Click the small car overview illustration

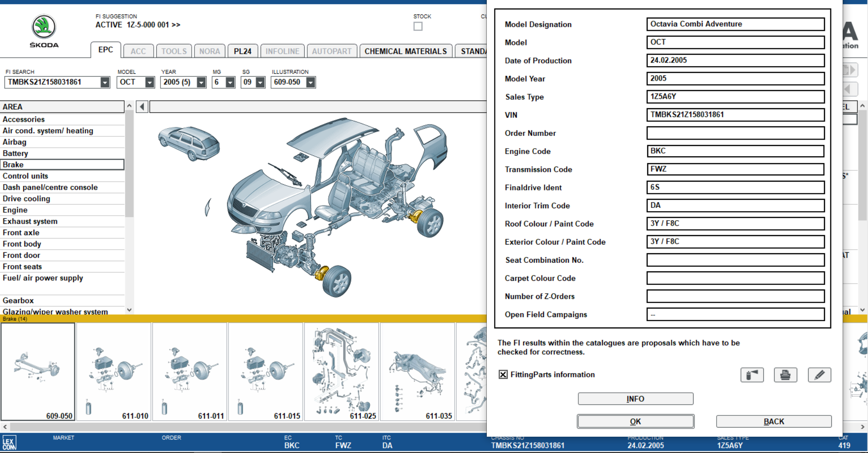point(189,143)
